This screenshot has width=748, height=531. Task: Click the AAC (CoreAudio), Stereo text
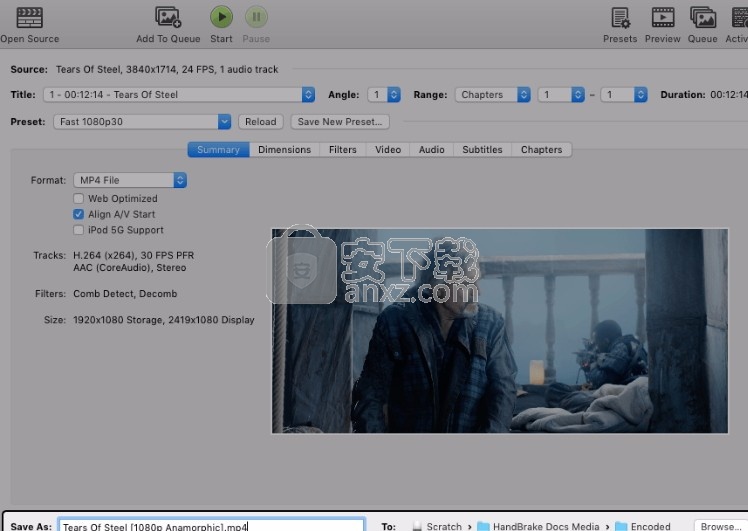click(x=130, y=268)
